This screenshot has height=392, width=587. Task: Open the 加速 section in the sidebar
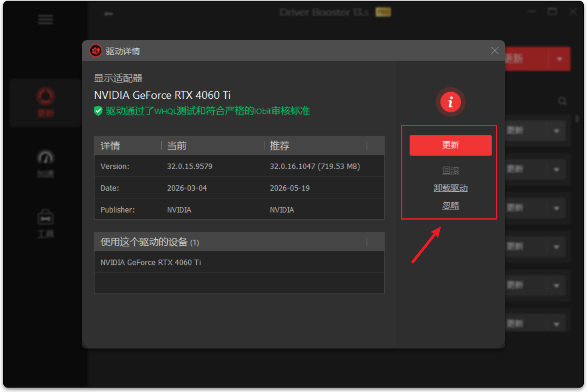tap(46, 164)
